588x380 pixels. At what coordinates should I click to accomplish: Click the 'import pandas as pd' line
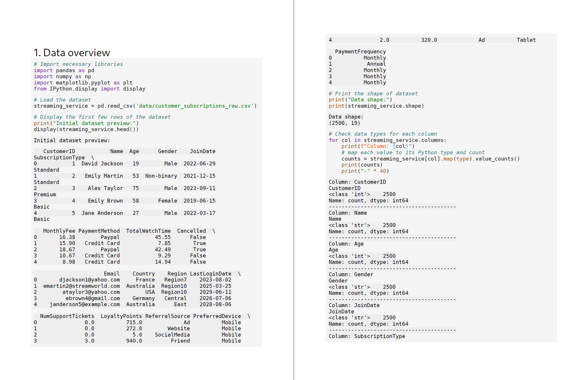click(64, 70)
